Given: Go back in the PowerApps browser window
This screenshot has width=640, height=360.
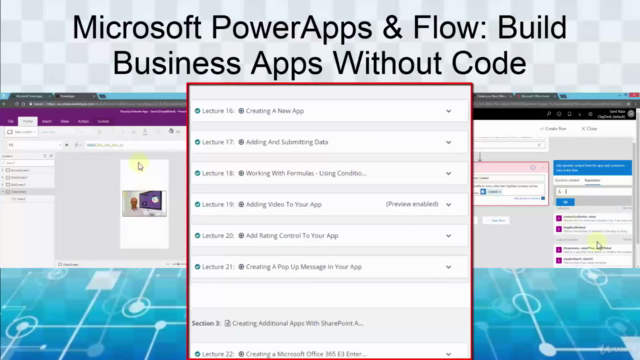Looking at the screenshot, I should click(4, 104).
